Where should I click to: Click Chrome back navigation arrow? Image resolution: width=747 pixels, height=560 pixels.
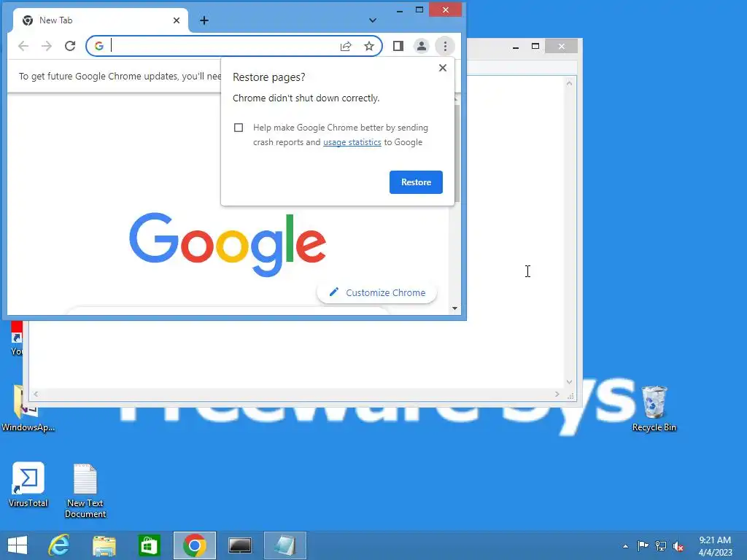click(x=23, y=46)
